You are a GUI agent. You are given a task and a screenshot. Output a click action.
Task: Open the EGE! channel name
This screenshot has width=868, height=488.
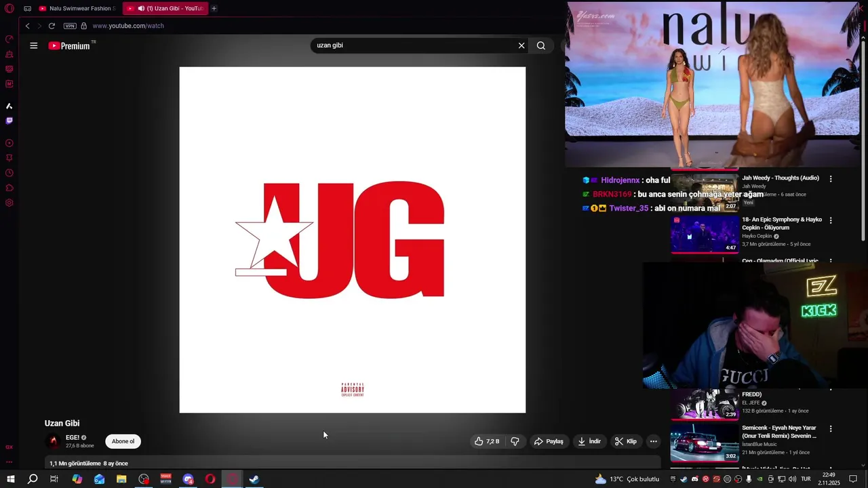click(72, 438)
